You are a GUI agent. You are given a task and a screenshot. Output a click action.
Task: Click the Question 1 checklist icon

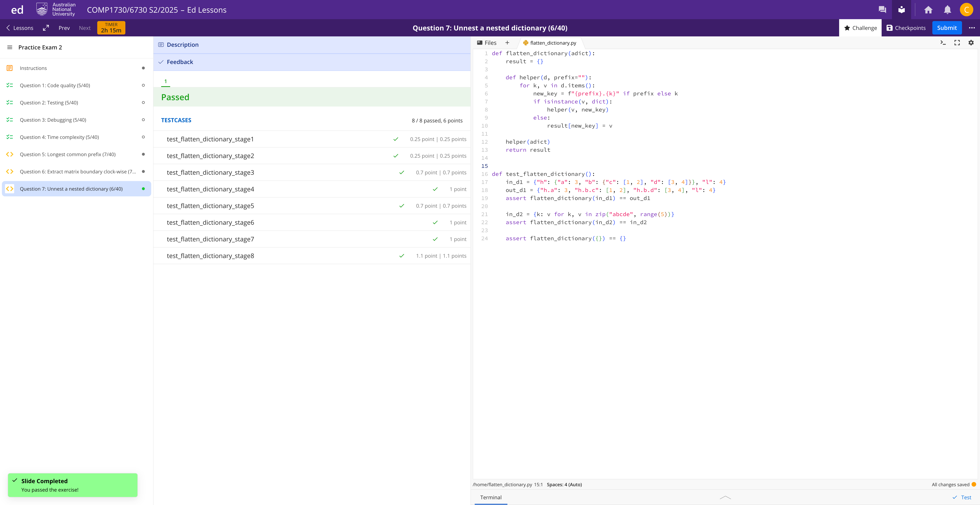(10, 85)
